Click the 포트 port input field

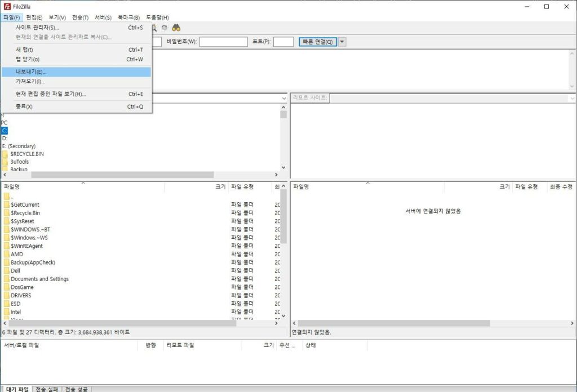tap(283, 42)
